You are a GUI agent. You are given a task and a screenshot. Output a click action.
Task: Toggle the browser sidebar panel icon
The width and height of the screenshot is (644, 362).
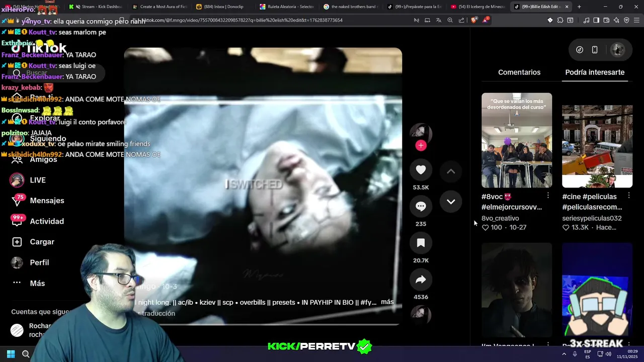[596, 20]
